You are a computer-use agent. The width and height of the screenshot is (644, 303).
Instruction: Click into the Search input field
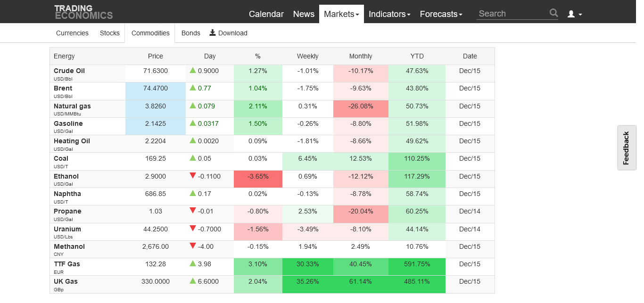click(512, 14)
